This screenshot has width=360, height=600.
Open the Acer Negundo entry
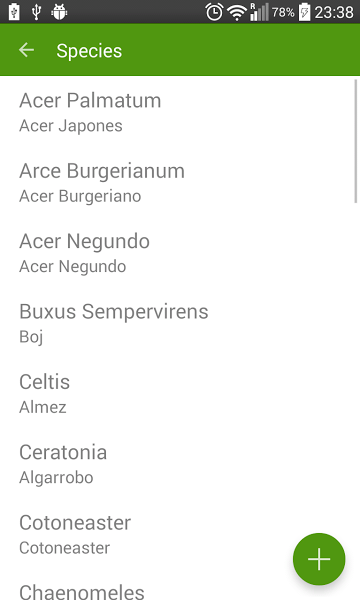coord(180,253)
